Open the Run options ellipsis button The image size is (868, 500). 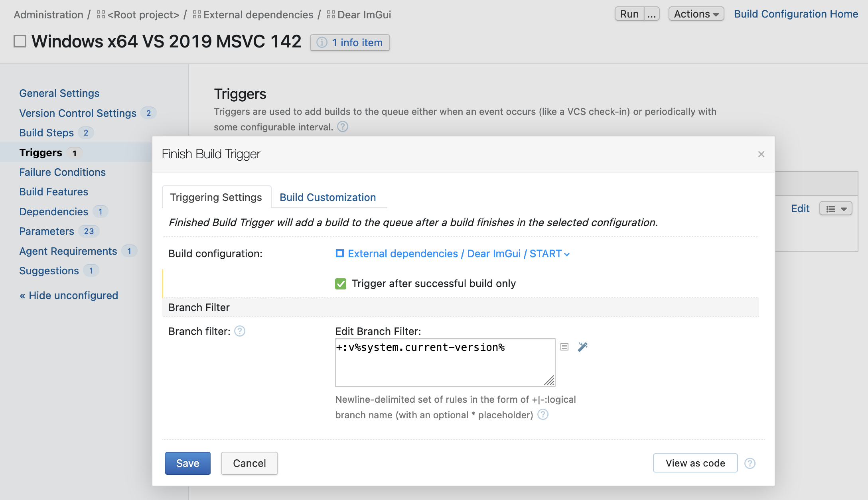pos(651,14)
